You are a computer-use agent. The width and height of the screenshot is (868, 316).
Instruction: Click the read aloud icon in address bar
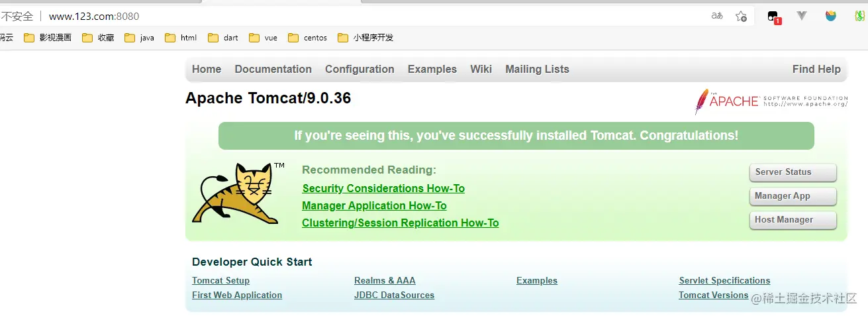pos(717,16)
